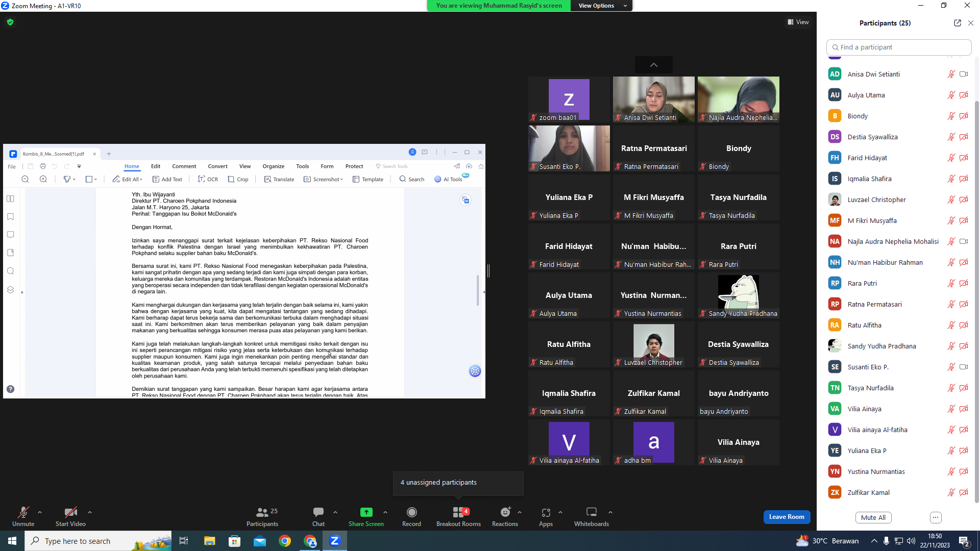Image resolution: width=980 pixels, height=551 pixels.
Task: Click the meeting security shield icon
Action: click(10, 22)
